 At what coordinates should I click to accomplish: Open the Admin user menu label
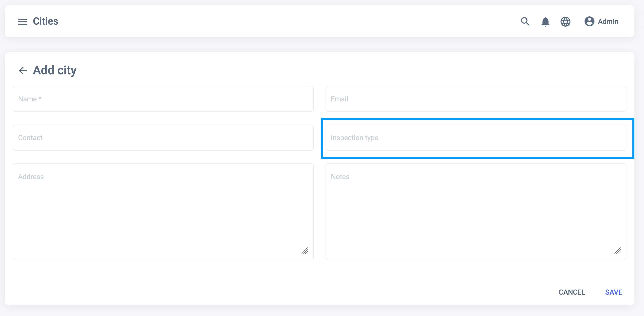click(608, 22)
